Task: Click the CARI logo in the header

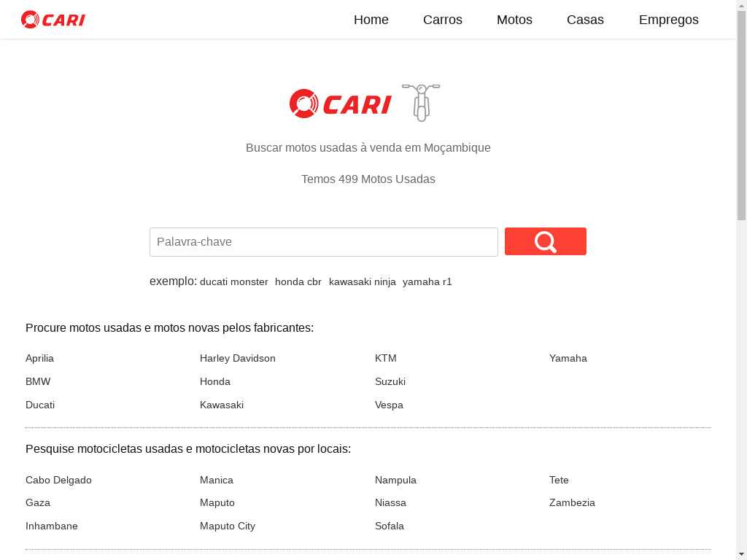Action: tap(53, 20)
